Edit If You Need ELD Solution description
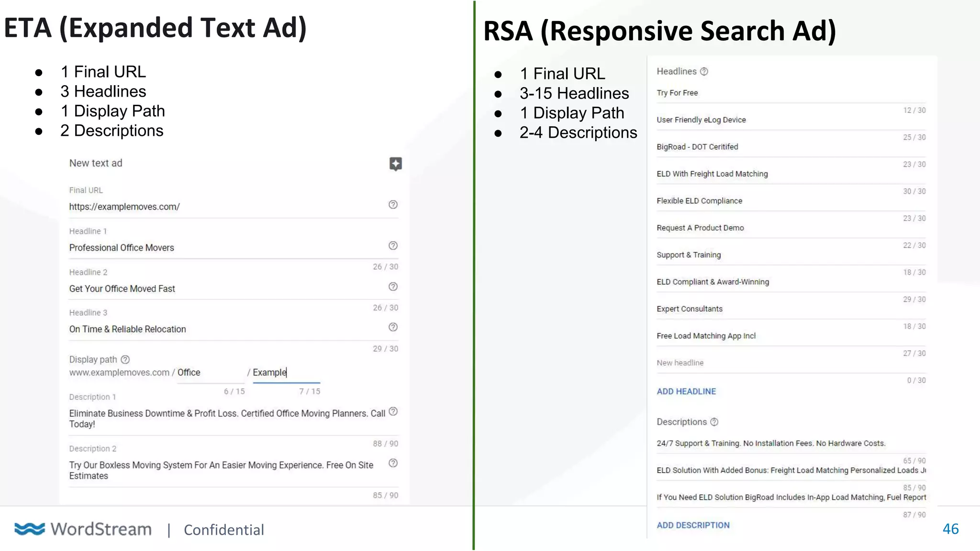 (791, 497)
